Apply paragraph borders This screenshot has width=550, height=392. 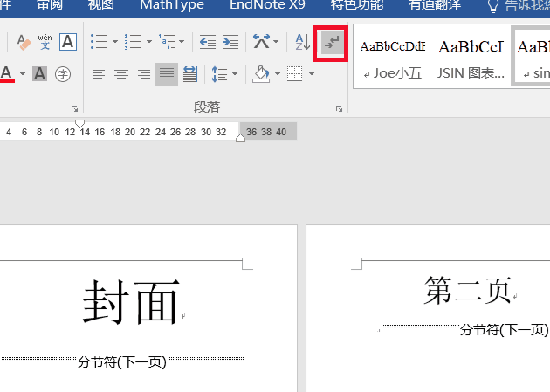295,74
